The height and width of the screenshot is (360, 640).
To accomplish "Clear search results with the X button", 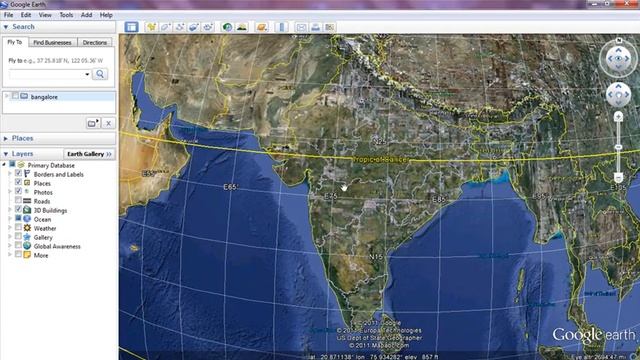I will point(108,123).
